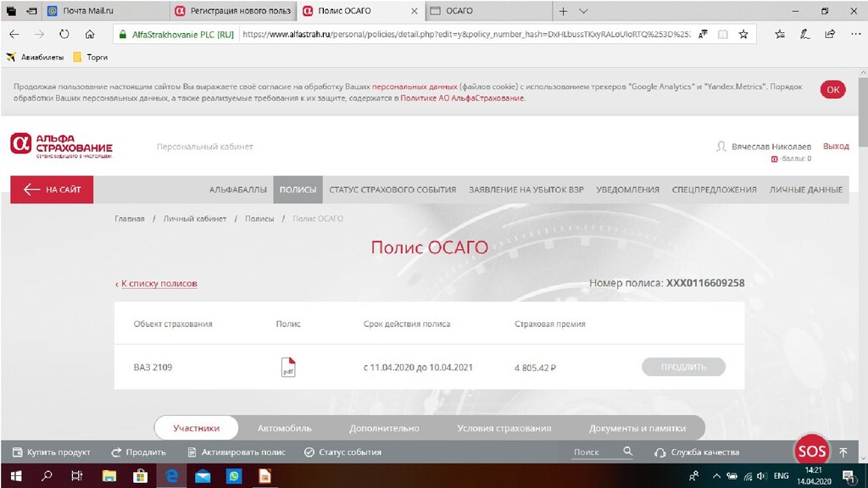Click Активировать полис in bottom bar
Screen dimensions: 868x488
[236, 452]
